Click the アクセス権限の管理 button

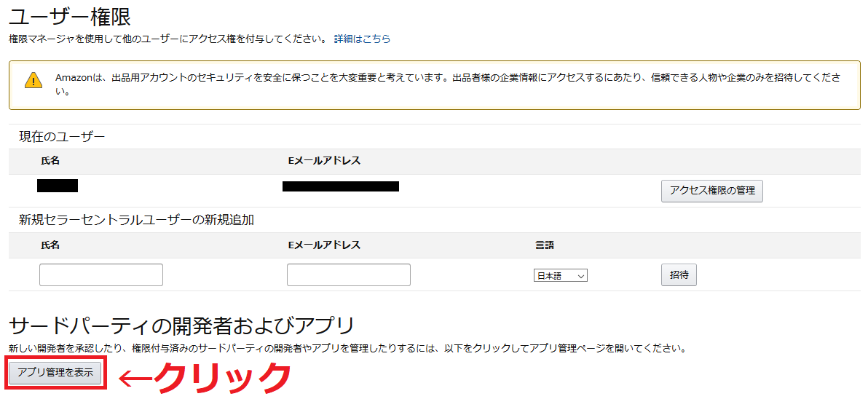(x=712, y=191)
